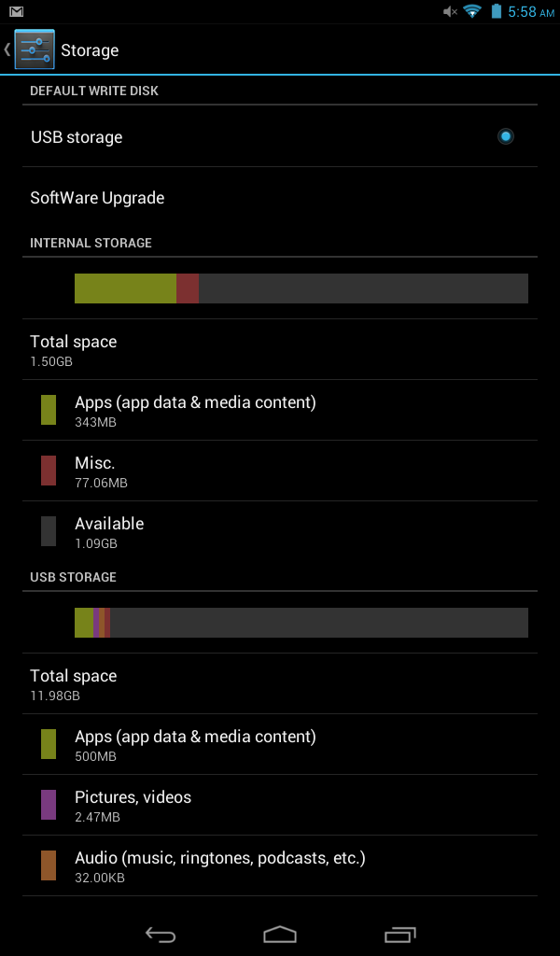Open SoftWare Upgrade option
This screenshot has height=956, width=560.
[x=280, y=198]
